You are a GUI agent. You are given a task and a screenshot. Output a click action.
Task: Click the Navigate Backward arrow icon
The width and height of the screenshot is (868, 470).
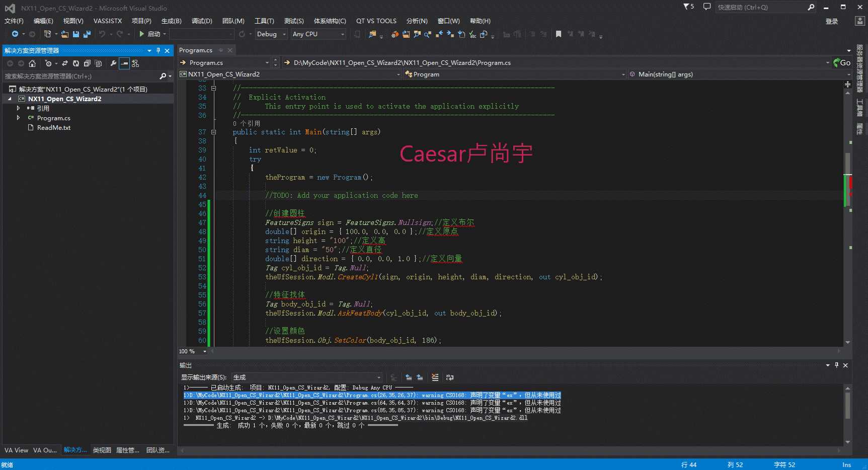point(15,34)
